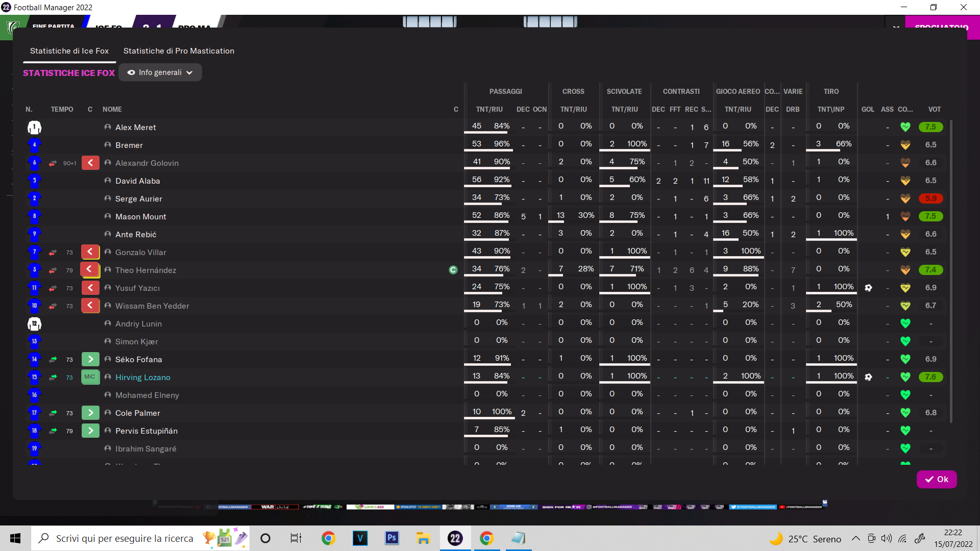Sort by the TEMPO column header

pos(62,110)
